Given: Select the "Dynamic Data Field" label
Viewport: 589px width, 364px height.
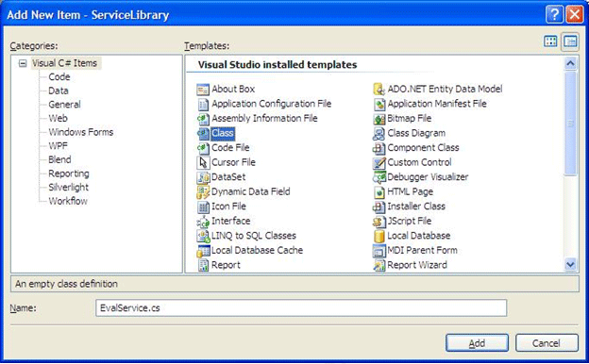Looking at the screenshot, I should pyautogui.click(x=251, y=191).
